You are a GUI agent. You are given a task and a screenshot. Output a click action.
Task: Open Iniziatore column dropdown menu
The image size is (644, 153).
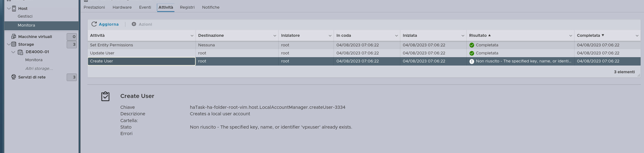330,36
